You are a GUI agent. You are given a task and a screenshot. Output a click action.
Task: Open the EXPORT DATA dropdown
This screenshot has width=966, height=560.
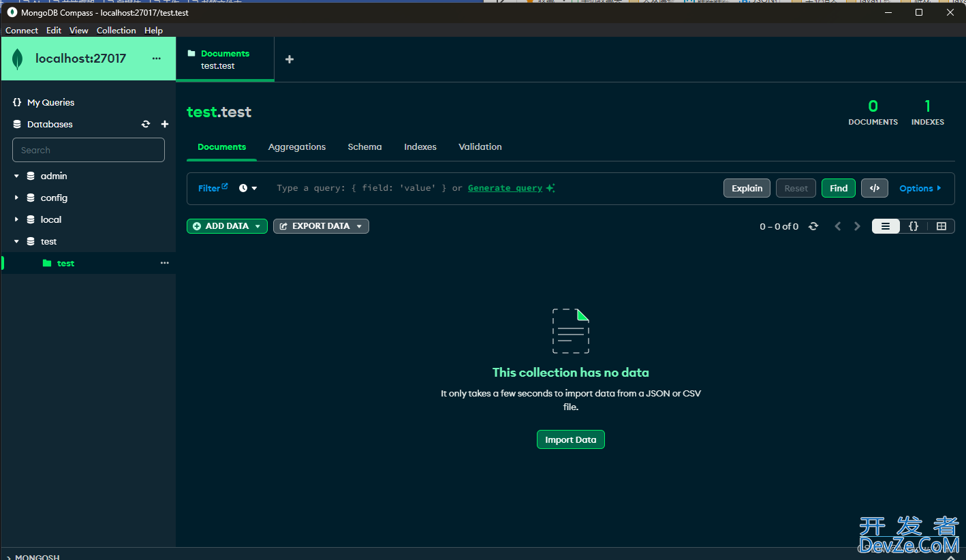point(321,226)
